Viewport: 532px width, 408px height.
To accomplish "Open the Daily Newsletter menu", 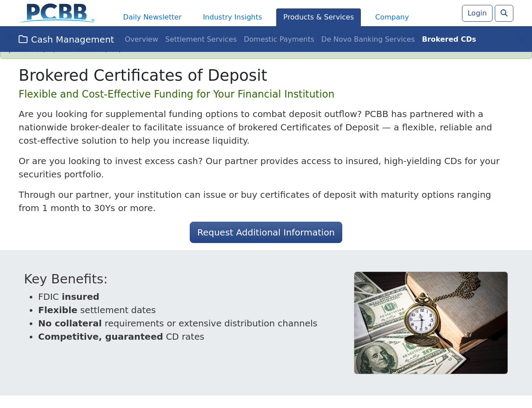I will point(152,17).
